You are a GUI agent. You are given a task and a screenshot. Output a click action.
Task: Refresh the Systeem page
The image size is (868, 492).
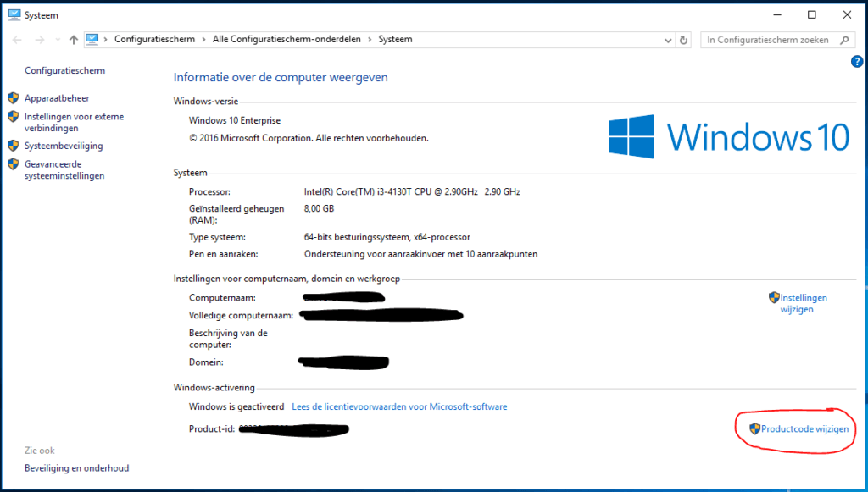[684, 40]
